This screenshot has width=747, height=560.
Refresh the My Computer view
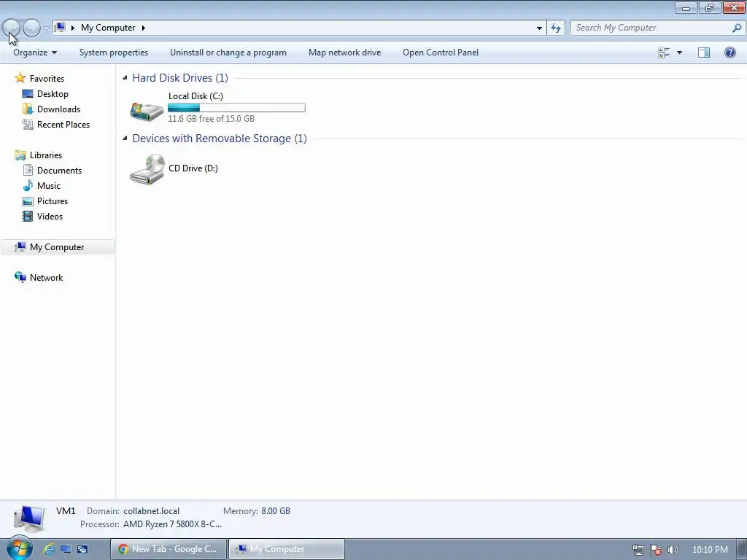555,28
